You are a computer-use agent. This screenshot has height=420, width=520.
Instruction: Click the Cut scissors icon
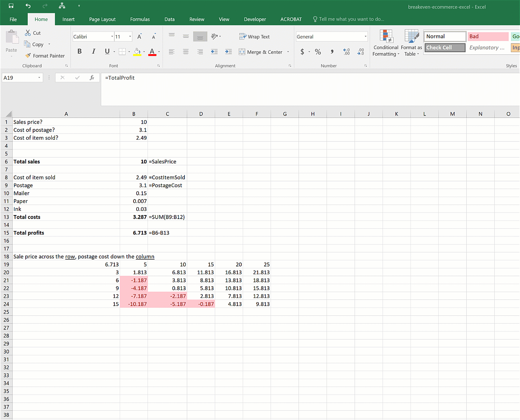[28, 33]
